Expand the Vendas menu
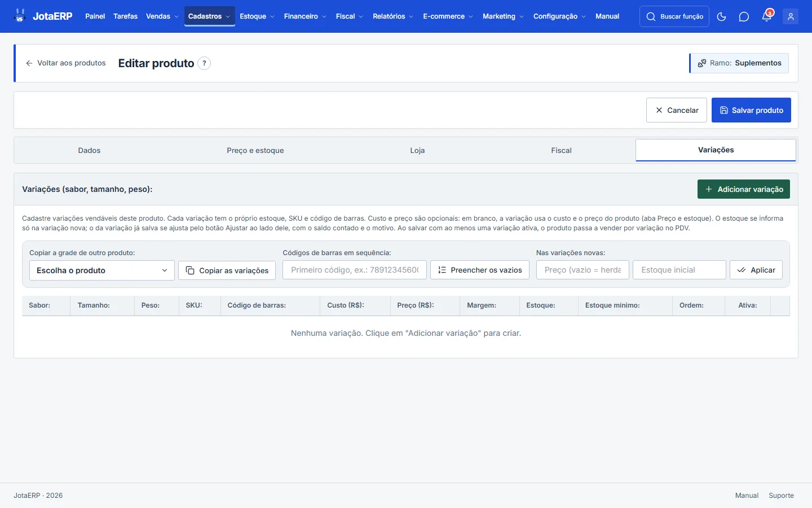This screenshot has height=508, width=812. point(162,16)
